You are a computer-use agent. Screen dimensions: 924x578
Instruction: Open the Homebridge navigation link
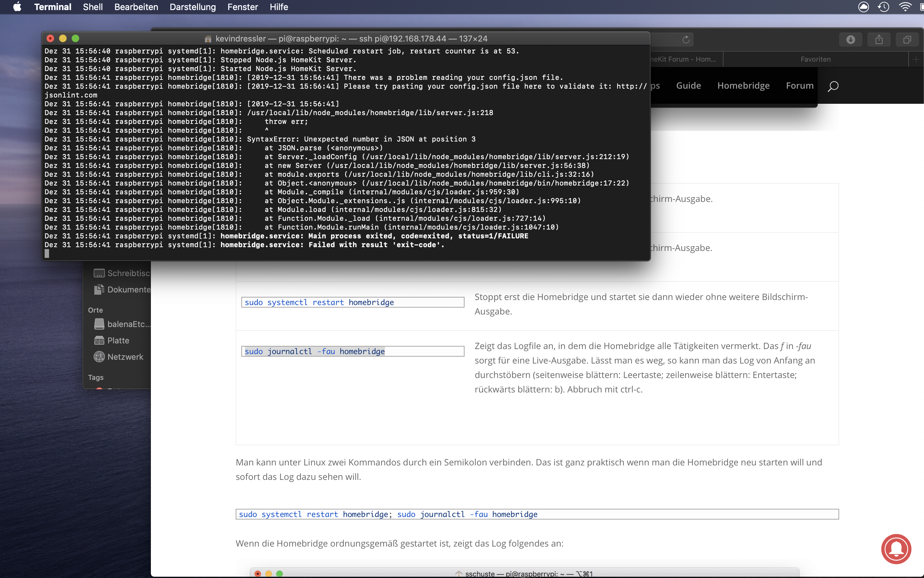click(x=743, y=86)
